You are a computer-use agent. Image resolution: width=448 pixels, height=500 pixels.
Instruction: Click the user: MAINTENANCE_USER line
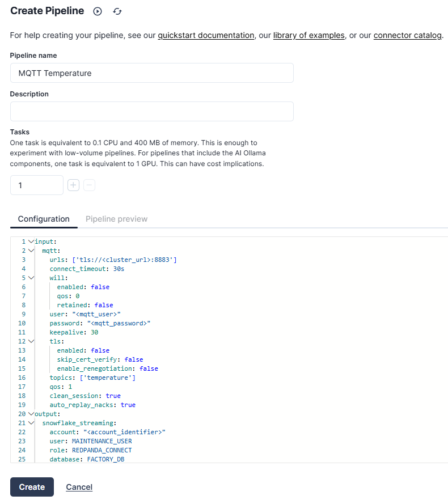point(91,441)
